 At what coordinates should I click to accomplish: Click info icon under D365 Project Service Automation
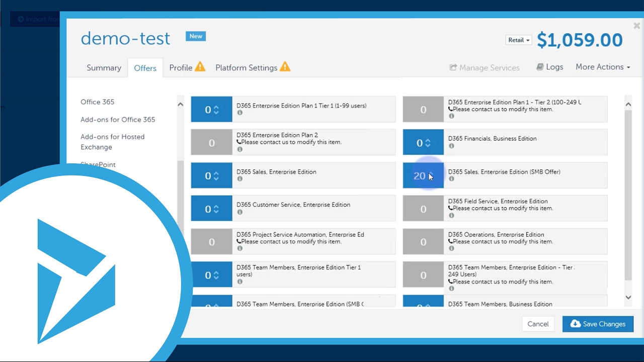(x=239, y=249)
